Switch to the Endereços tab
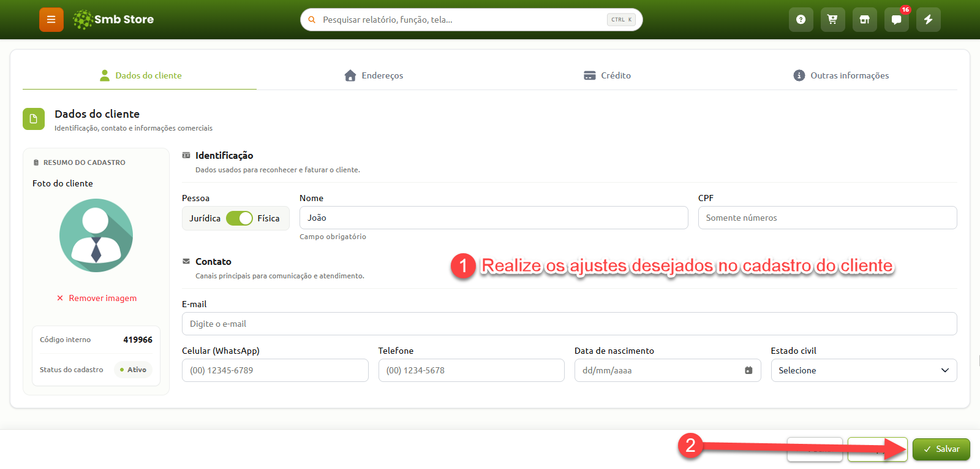The image size is (980, 469). pos(374,75)
